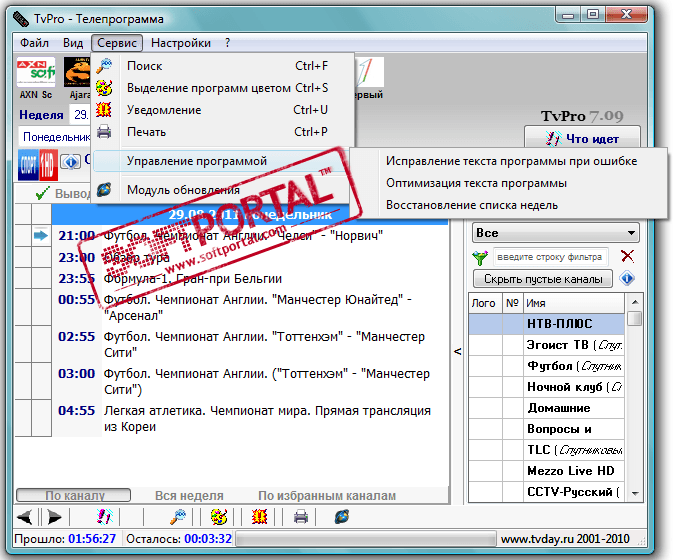Screen dimensions: 676x560
Task: Open the Вид menu
Action: point(73,43)
